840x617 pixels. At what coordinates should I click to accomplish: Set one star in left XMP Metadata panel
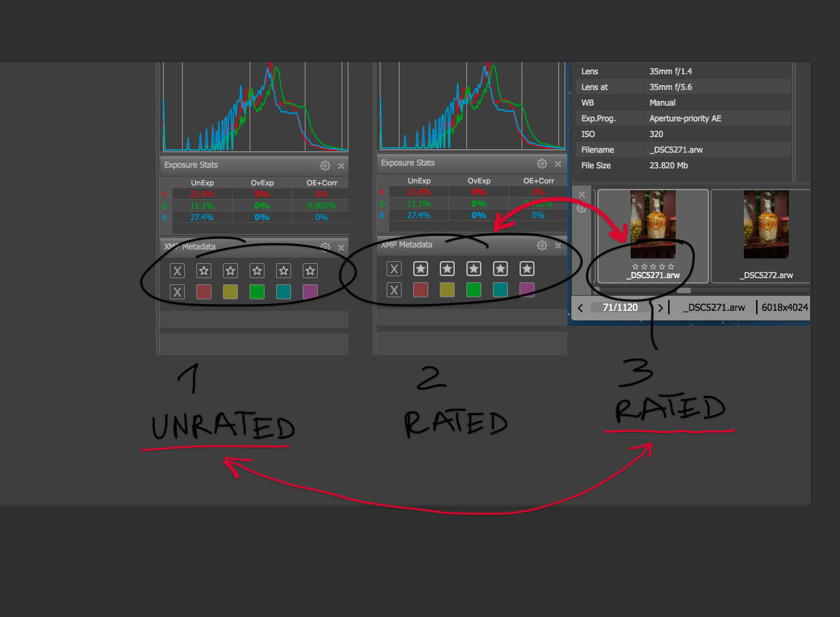(x=204, y=271)
